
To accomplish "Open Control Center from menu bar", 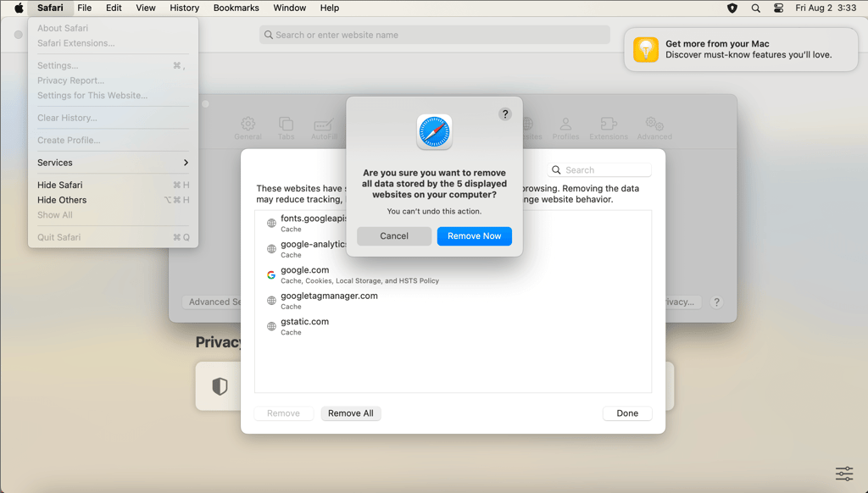I will pyautogui.click(x=778, y=8).
